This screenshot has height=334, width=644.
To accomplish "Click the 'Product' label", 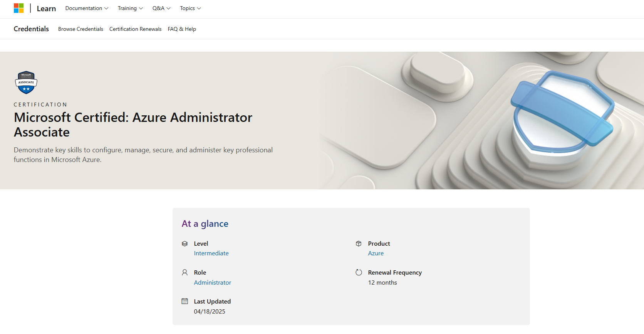I will 379,244.
